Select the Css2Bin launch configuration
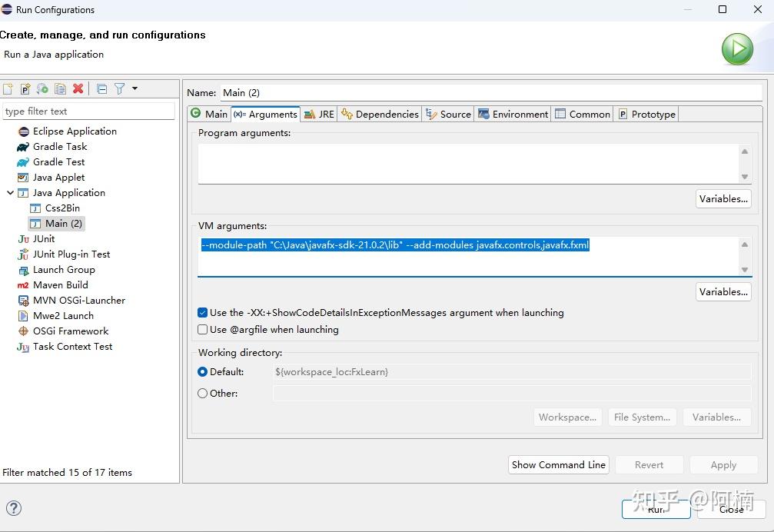Screen dimensions: 774x532 (x=62, y=208)
